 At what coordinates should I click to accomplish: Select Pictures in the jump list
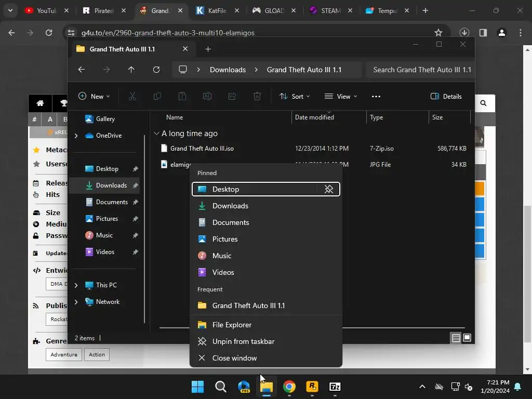point(265,239)
